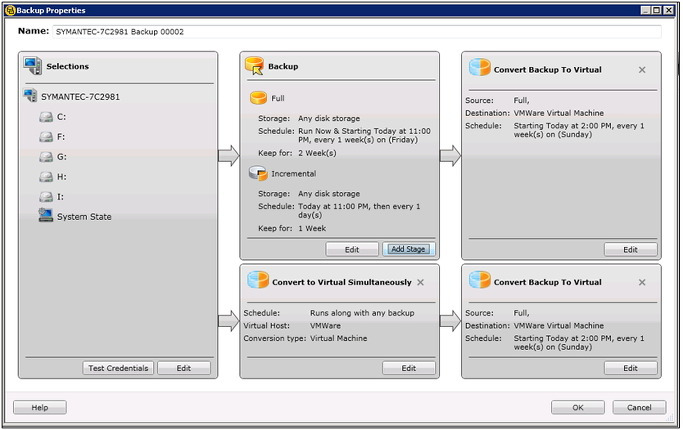Remove the top Convert Backup To Virtual stage
683x430 pixels.
click(x=642, y=70)
